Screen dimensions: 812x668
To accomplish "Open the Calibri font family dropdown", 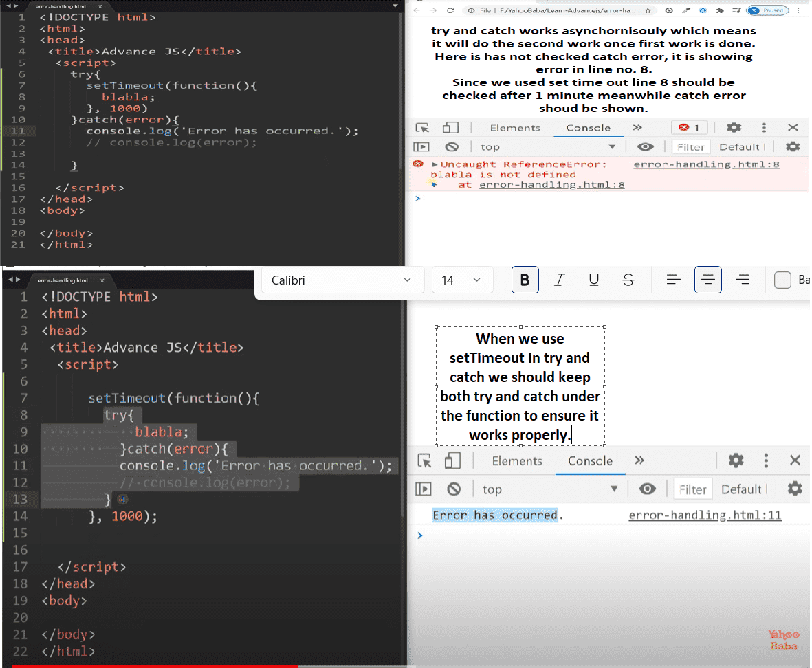I will pos(342,280).
